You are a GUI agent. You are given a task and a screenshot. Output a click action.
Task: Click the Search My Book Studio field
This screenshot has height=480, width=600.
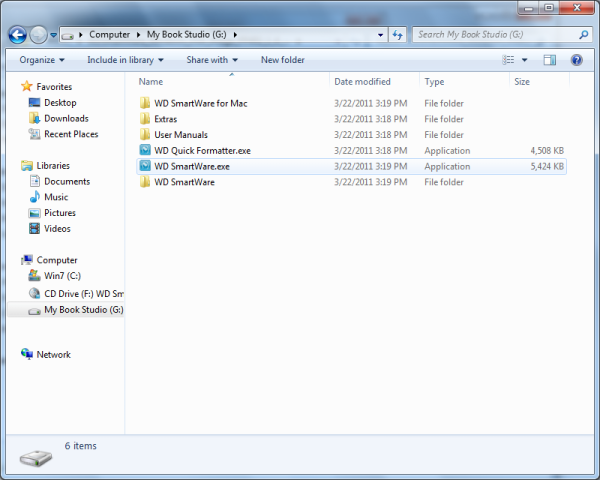coord(501,35)
